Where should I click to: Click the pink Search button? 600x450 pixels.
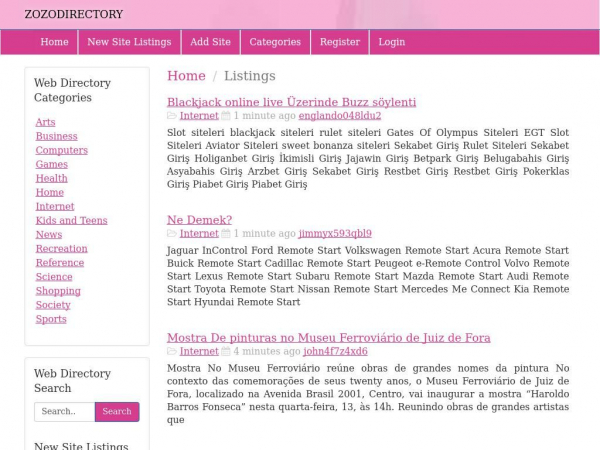117,411
